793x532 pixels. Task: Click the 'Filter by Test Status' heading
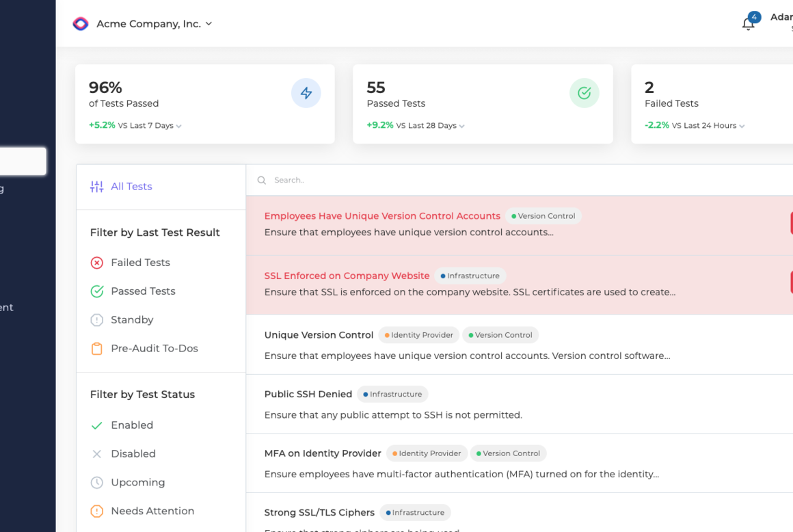click(142, 395)
